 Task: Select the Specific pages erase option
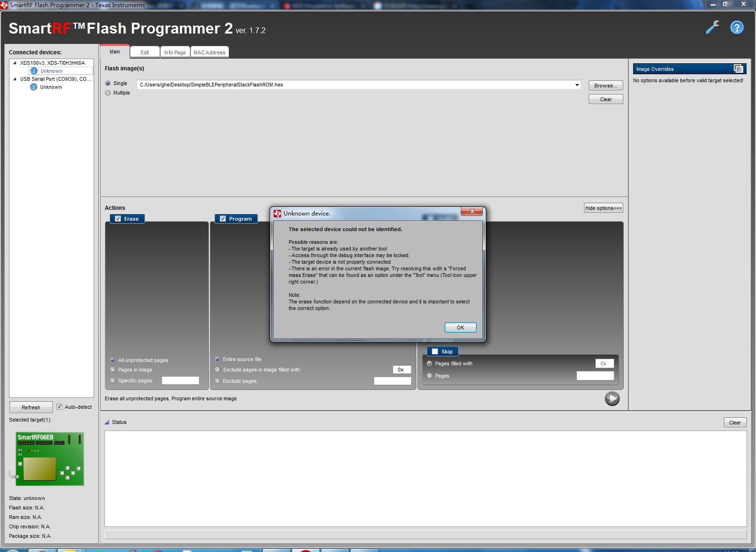pyautogui.click(x=112, y=380)
